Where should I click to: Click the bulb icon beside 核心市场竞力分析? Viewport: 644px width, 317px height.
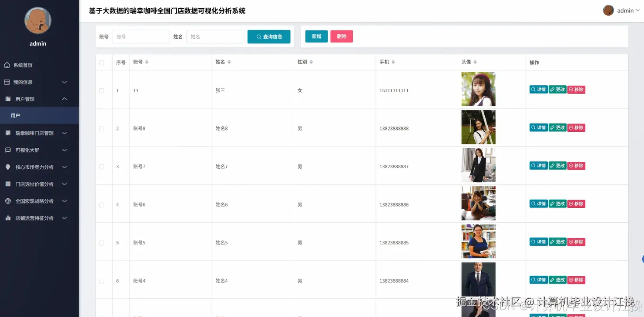[8, 167]
